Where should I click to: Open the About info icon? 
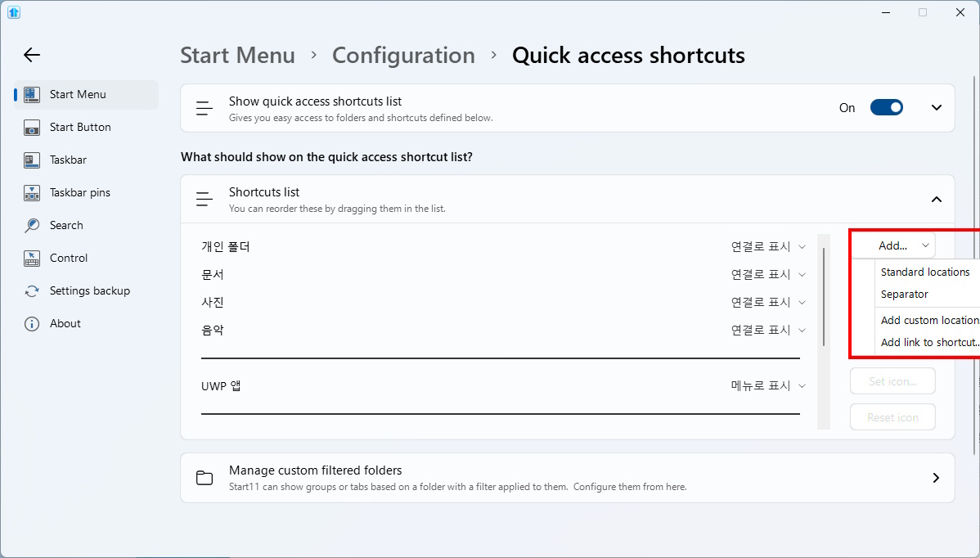coord(32,324)
